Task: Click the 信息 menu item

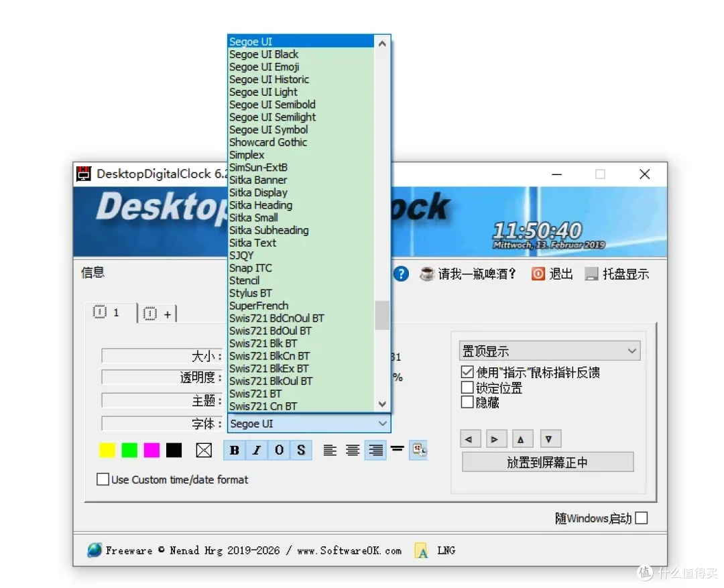Action: 93,272
